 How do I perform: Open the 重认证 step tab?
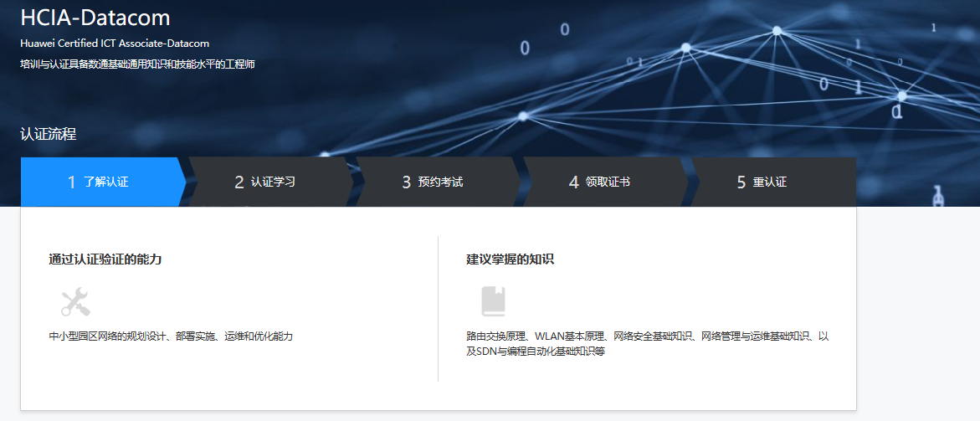(x=773, y=182)
